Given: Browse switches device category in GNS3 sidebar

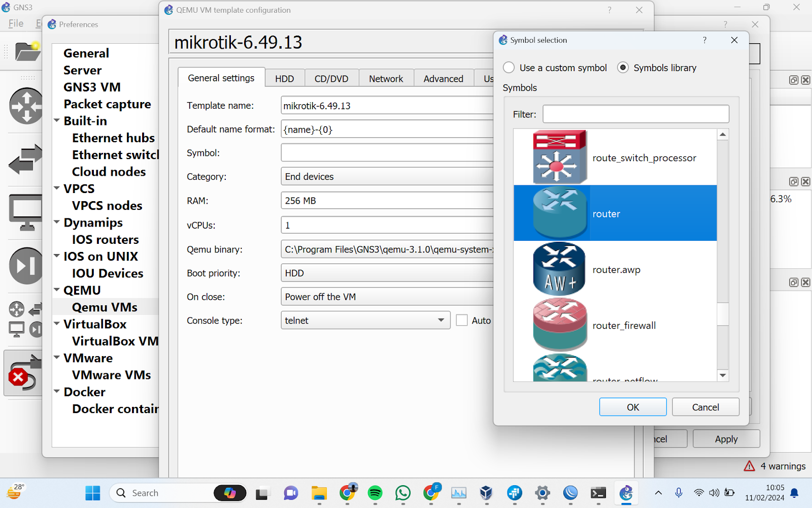Looking at the screenshot, I should [x=25, y=159].
